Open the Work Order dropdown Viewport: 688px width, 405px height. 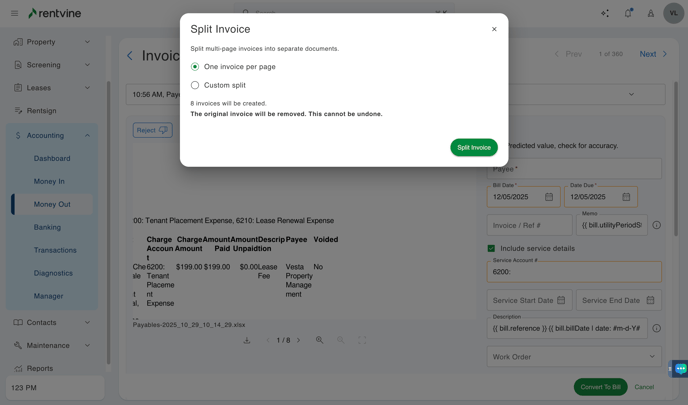[574, 356]
